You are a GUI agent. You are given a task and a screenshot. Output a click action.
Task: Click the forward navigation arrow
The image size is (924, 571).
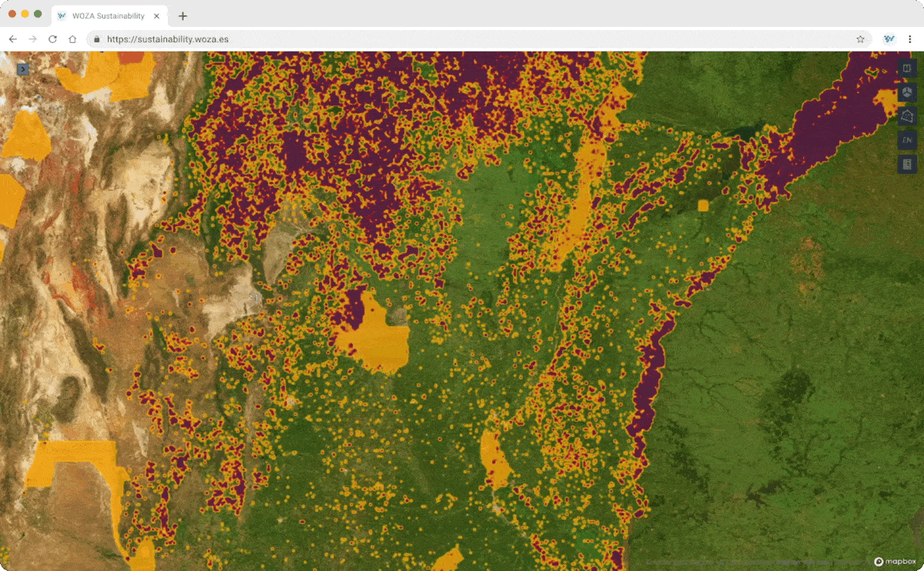[32, 39]
